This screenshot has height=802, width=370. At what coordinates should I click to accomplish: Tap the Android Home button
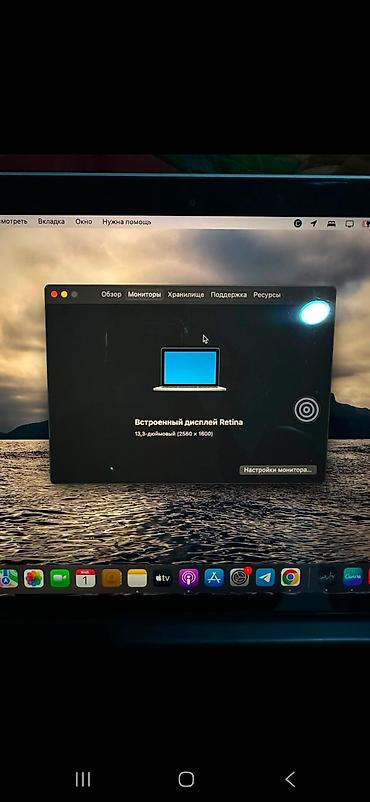tap(186, 779)
